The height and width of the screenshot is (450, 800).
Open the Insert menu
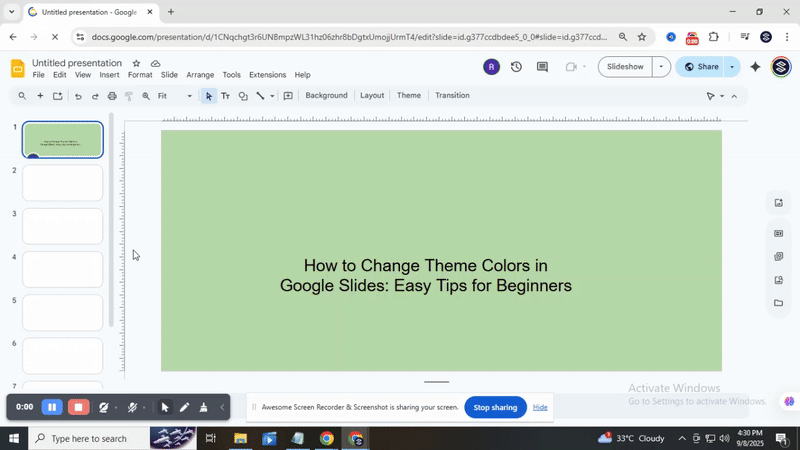109,74
